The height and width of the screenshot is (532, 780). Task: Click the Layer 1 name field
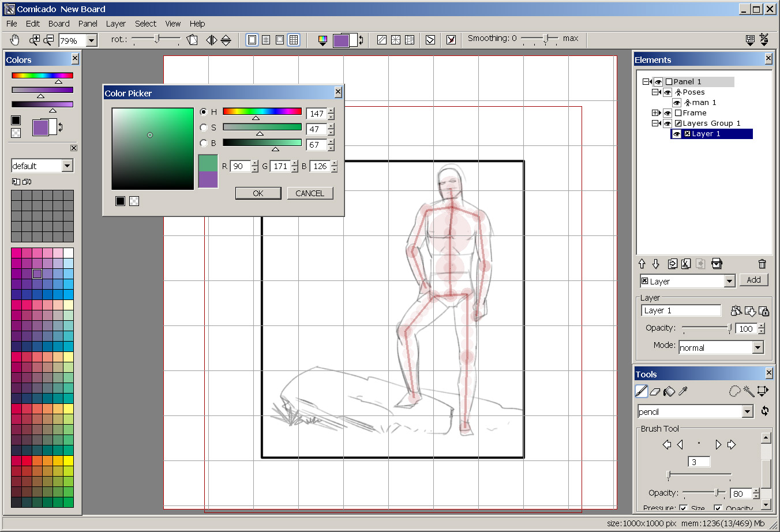[x=681, y=310]
